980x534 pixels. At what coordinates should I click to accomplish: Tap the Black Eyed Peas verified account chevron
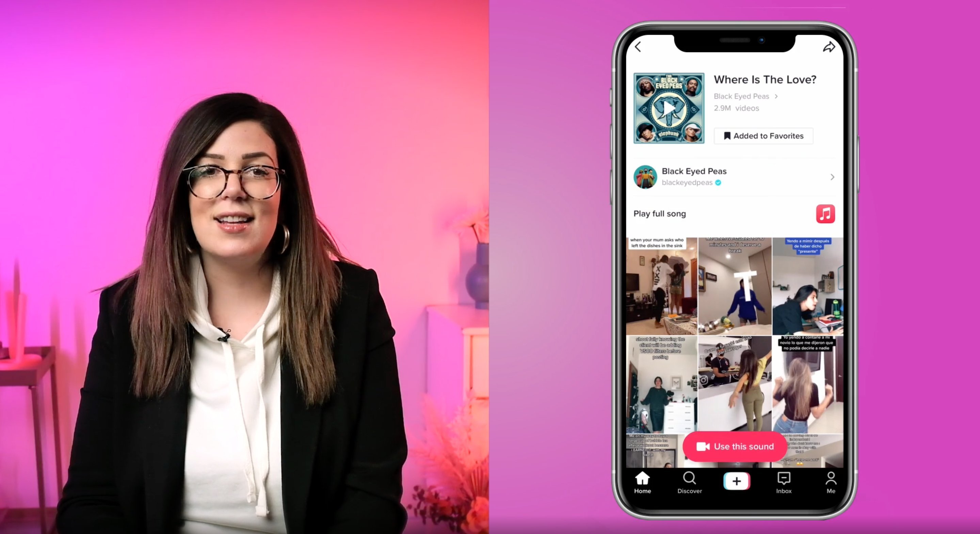click(832, 177)
